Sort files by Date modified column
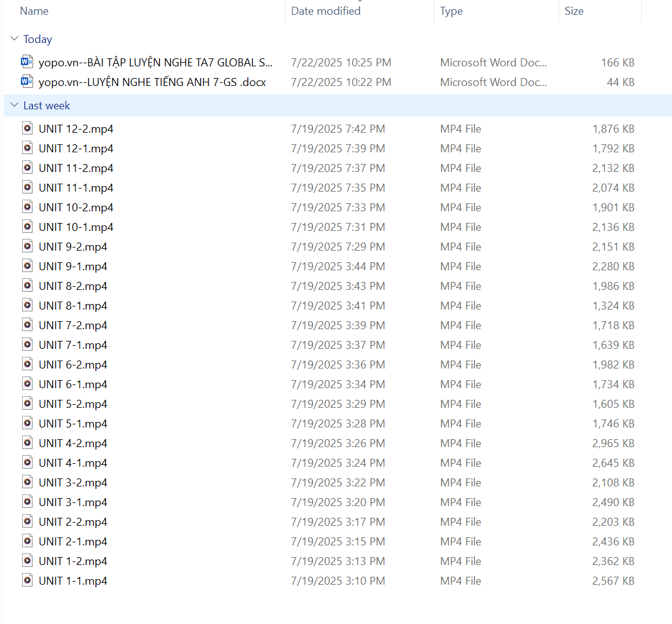 pyautogui.click(x=325, y=11)
